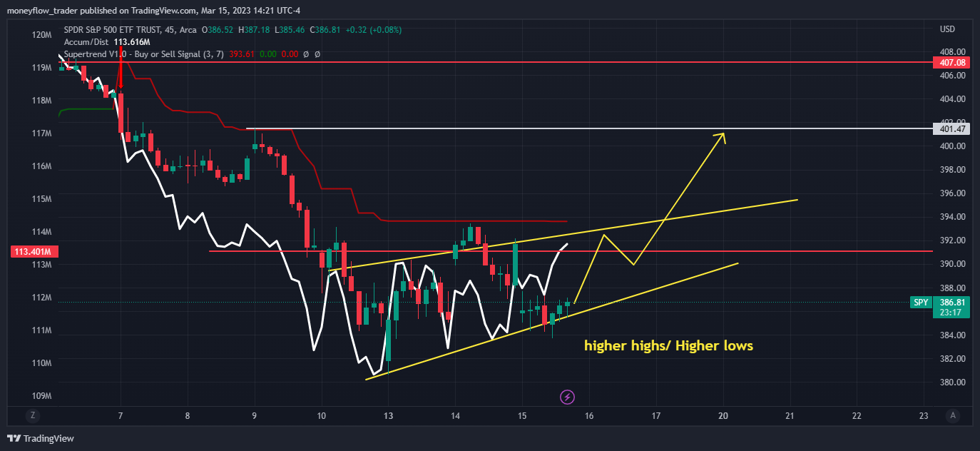
Task: Click the 109M left axis label
Action: (x=42, y=396)
